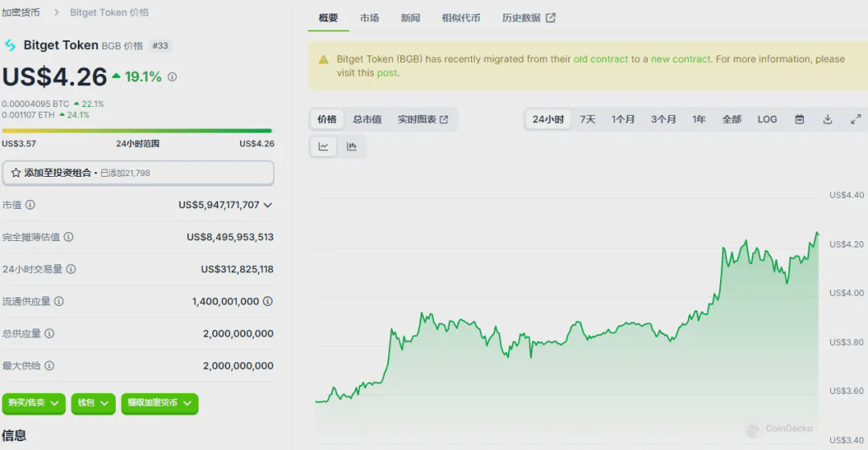Open info tooltip for 24小时交易量
The image size is (868, 450).
pos(72,269)
